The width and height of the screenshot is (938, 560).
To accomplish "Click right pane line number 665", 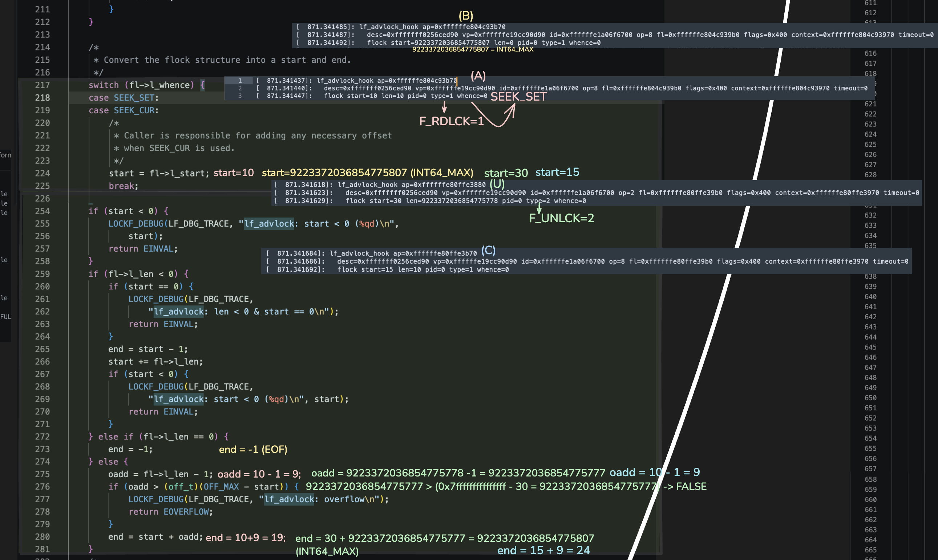I will point(870,550).
